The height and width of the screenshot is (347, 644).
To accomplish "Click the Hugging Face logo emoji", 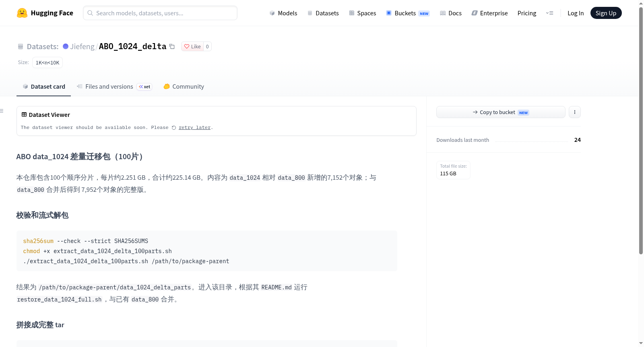I will click(x=22, y=13).
